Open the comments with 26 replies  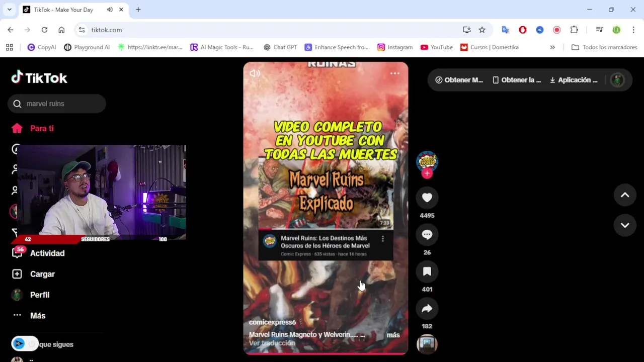tap(427, 235)
